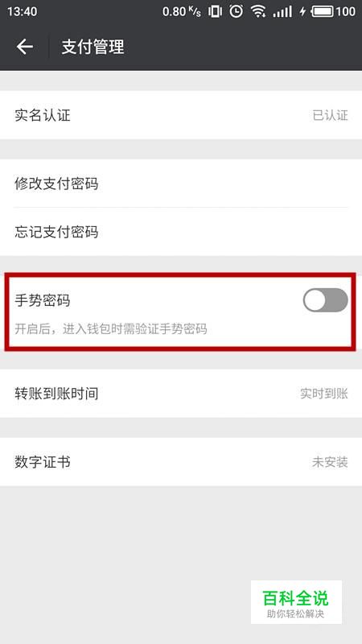362x644 pixels.
Task: Enable the 手势密码 toggle switch
Action: (x=326, y=299)
